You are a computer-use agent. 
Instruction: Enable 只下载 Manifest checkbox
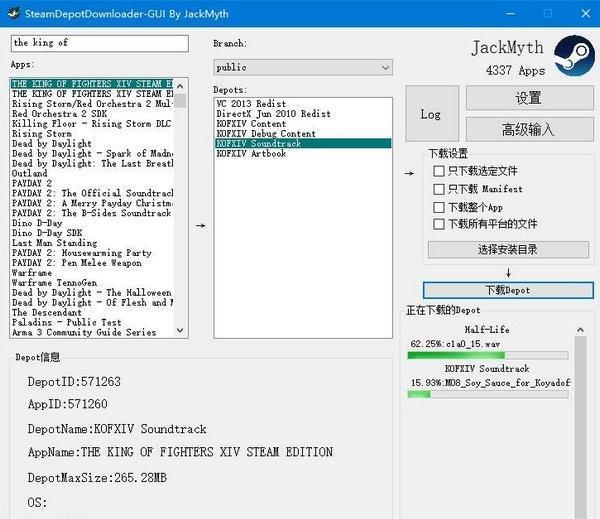439,189
